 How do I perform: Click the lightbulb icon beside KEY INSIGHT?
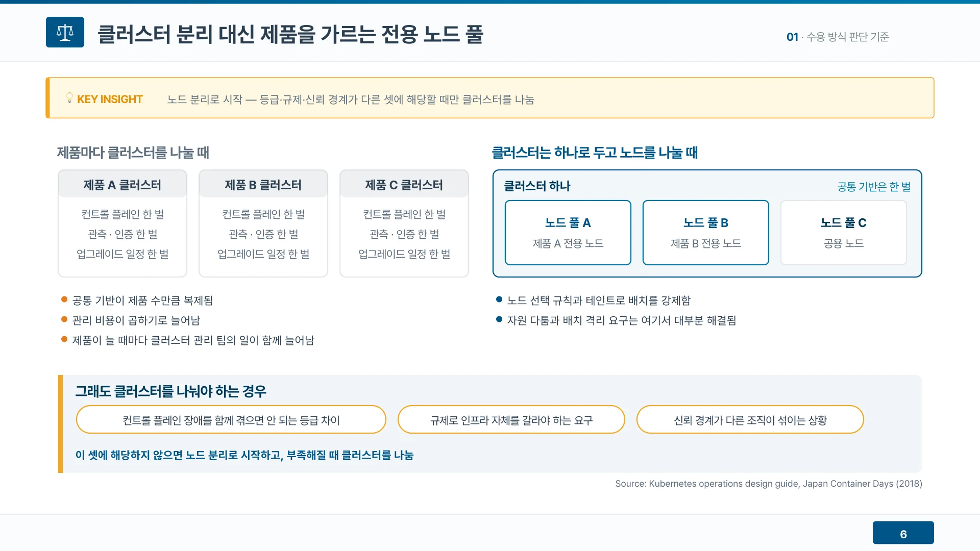[70, 98]
